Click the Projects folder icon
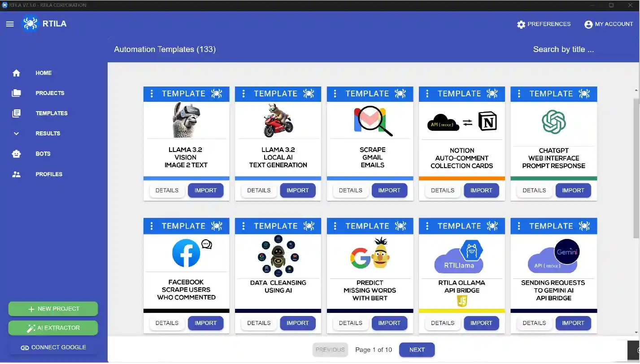 coord(17,93)
